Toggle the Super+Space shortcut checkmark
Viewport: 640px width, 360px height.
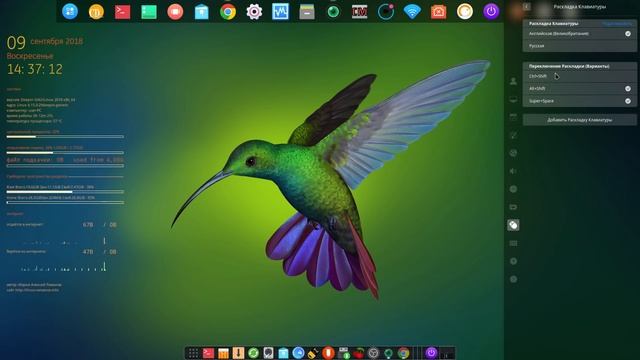[628, 101]
